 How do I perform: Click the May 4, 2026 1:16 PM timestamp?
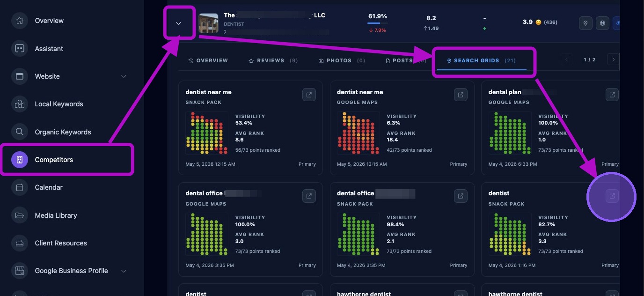pyautogui.click(x=512, y=266)
